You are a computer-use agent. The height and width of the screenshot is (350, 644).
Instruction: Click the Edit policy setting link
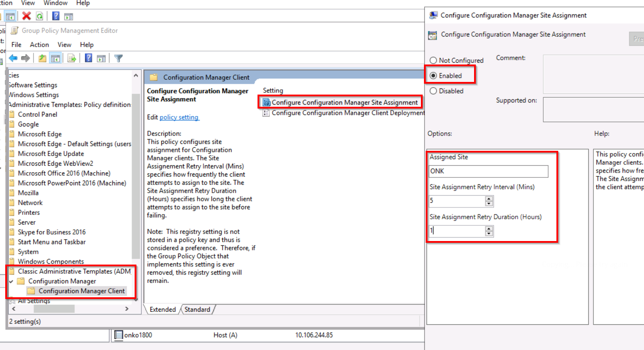[180, 117]
